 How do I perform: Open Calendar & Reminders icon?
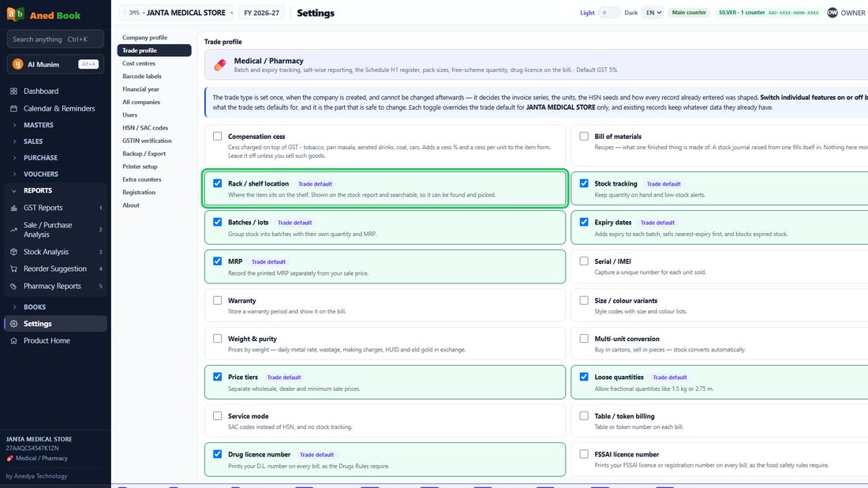(x=14, y=108)
